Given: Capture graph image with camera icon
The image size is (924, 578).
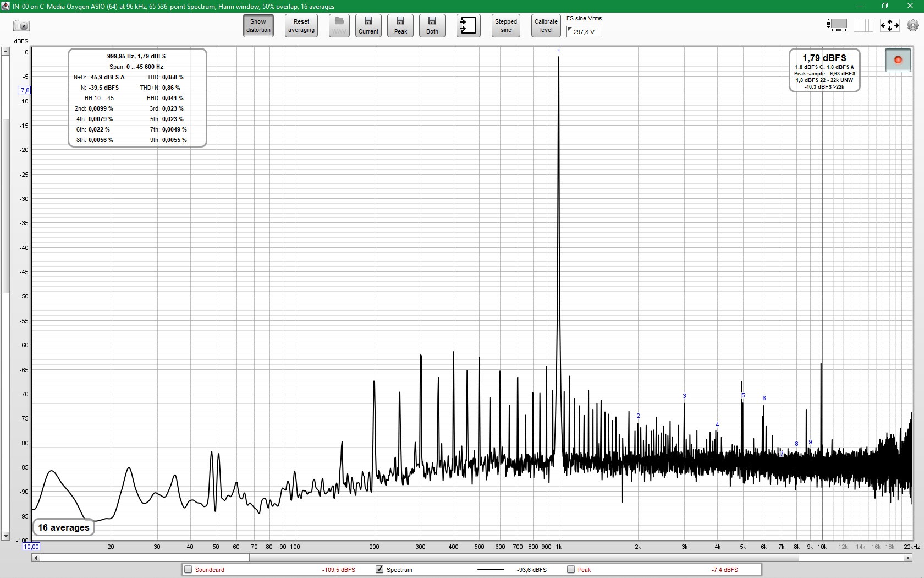Looking at the screenshot, I should coord(21,26).
